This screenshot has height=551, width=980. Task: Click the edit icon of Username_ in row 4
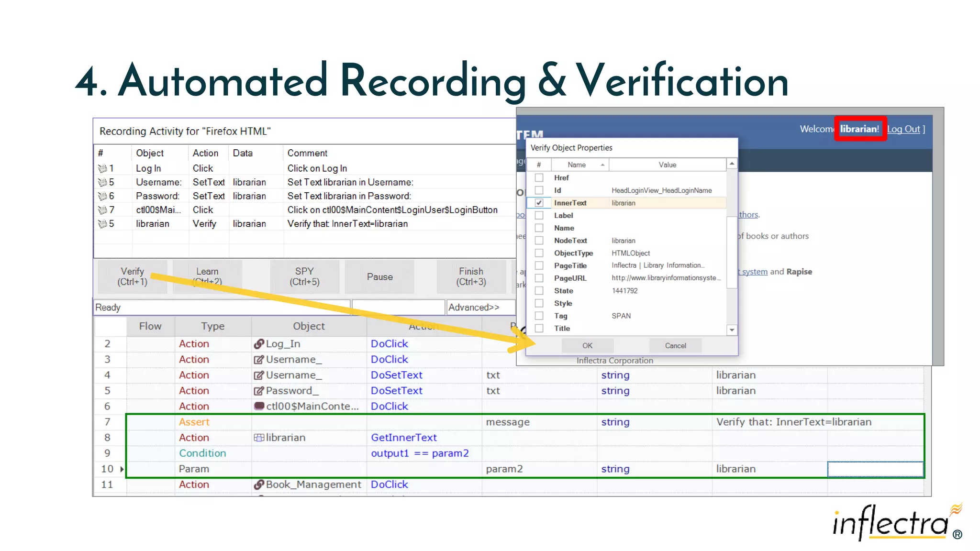[259, 375]
